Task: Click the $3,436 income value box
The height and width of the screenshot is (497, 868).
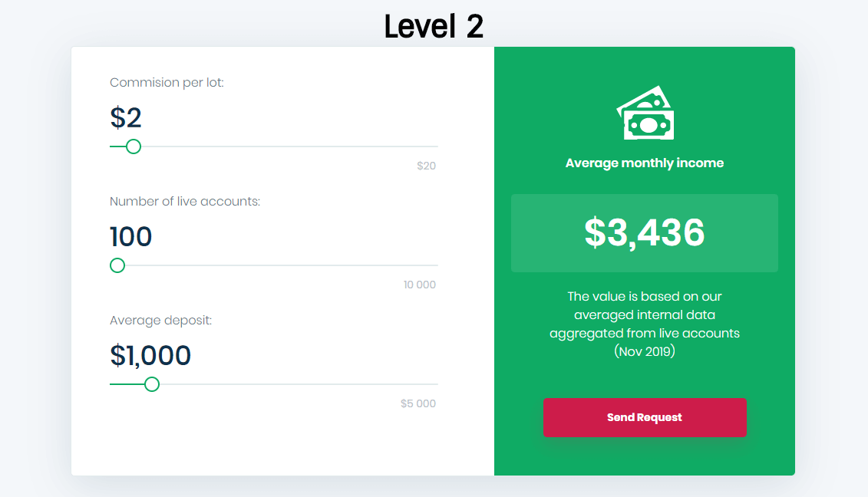Action: (645, 233)
